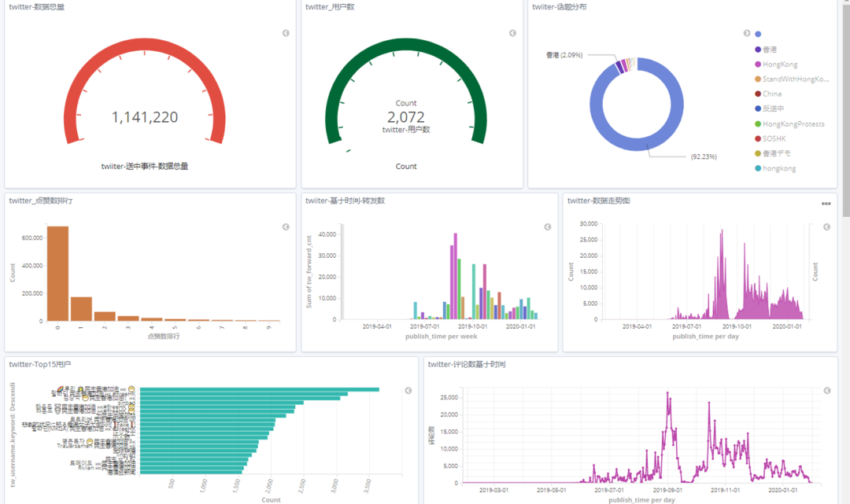Click the panel title twitter_用户数
850x504 pixels.
click(330, 7)
